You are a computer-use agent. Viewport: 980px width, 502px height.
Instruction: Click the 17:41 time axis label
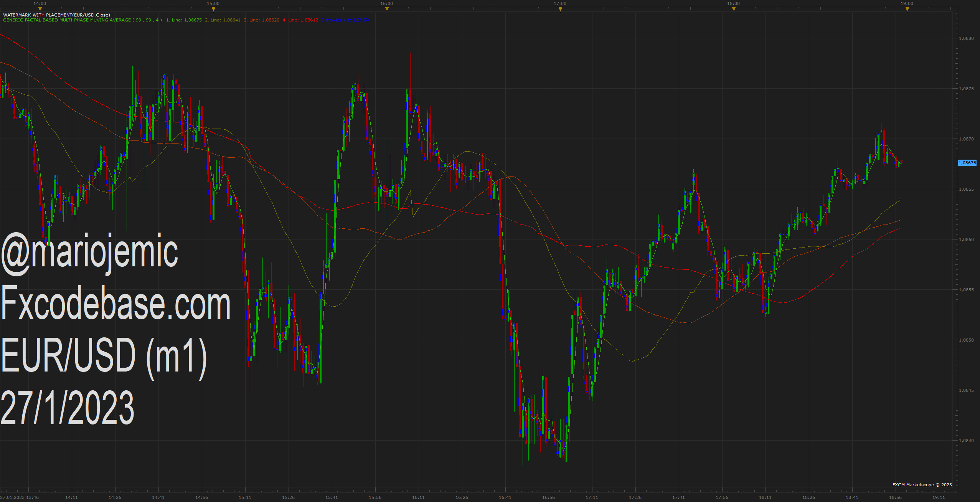(x=678, y=497)
